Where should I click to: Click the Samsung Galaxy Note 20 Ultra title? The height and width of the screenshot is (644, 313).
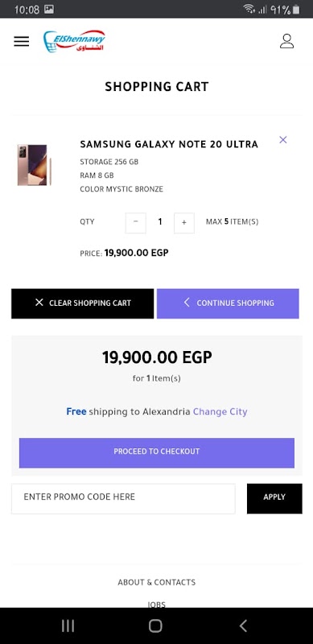(x=169, y=144)
